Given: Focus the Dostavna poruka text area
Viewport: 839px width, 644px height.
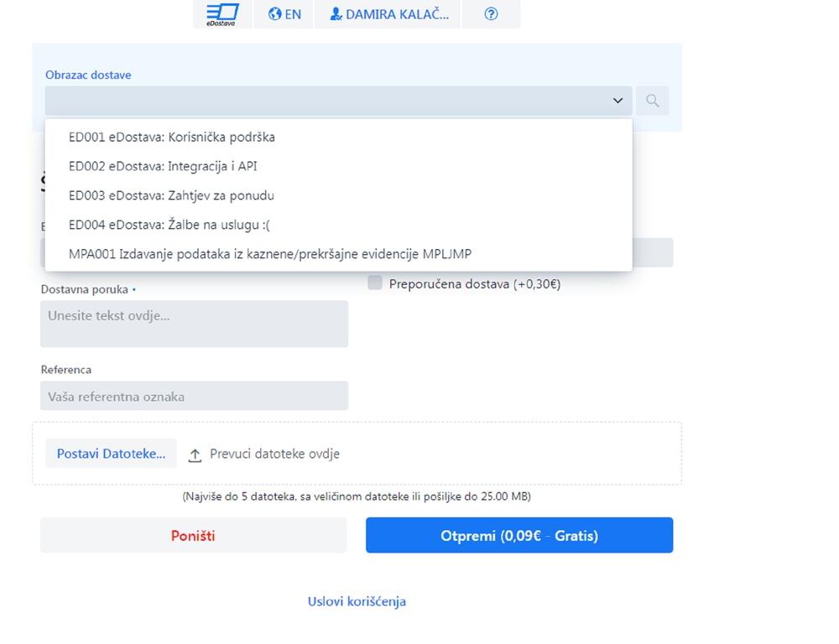Looking at the screenshot, I should [194, 324].
